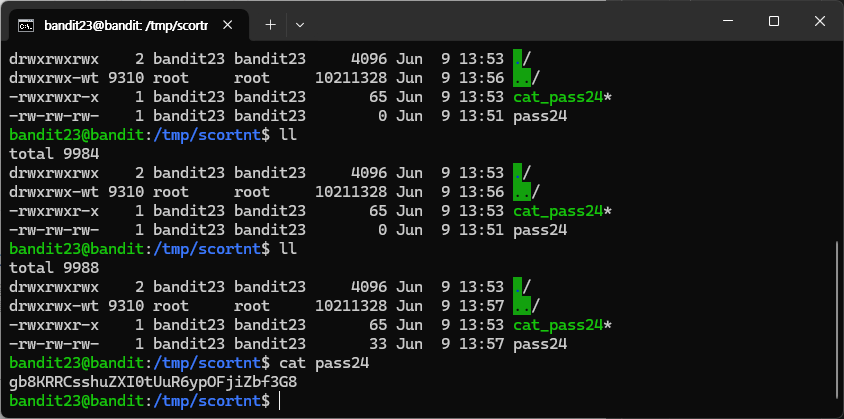Click the pass24 entry with size 33
The height and width of the screenshot is (419, 844).
point(540,344)
